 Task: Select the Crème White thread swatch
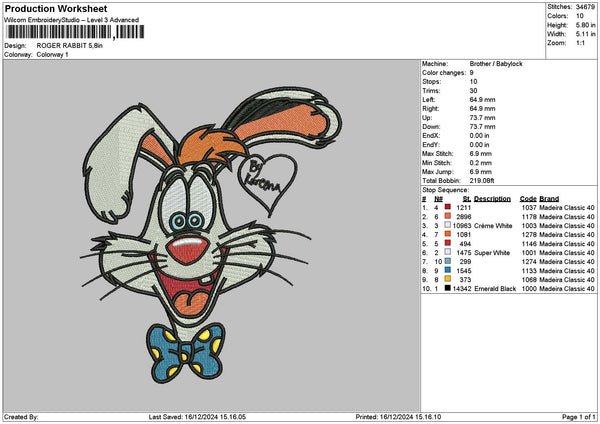(x=447, y=225)
